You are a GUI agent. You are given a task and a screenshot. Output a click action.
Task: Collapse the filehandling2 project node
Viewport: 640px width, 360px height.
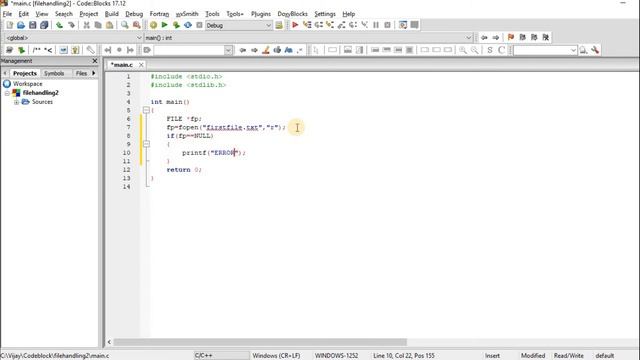coord(7,93)
